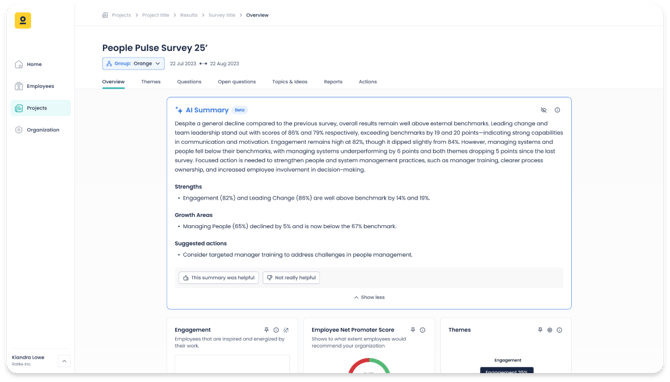670x382 pixels.
Task: Click the Themes card title
Action: (x=460, y=330)
